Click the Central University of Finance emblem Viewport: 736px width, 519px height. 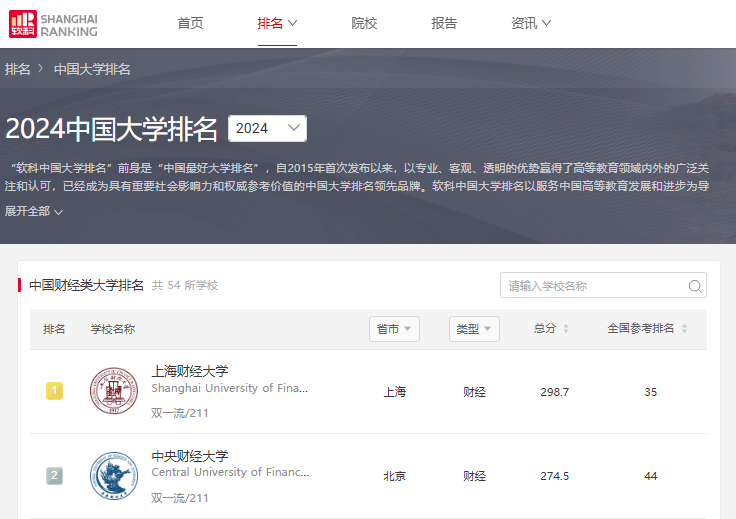pos(114,476)
